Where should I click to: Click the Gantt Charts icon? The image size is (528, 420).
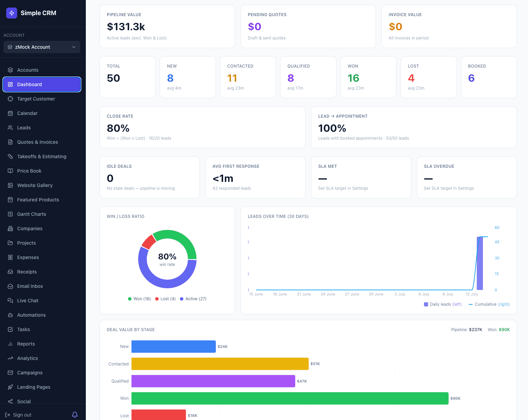coord(10,214)
